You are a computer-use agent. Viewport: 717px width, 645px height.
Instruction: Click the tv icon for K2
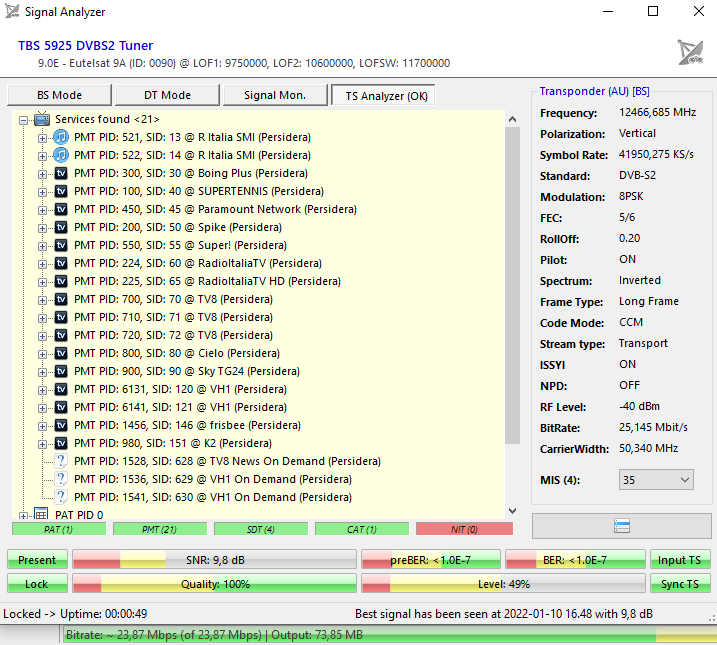click(x=61, y=443)
